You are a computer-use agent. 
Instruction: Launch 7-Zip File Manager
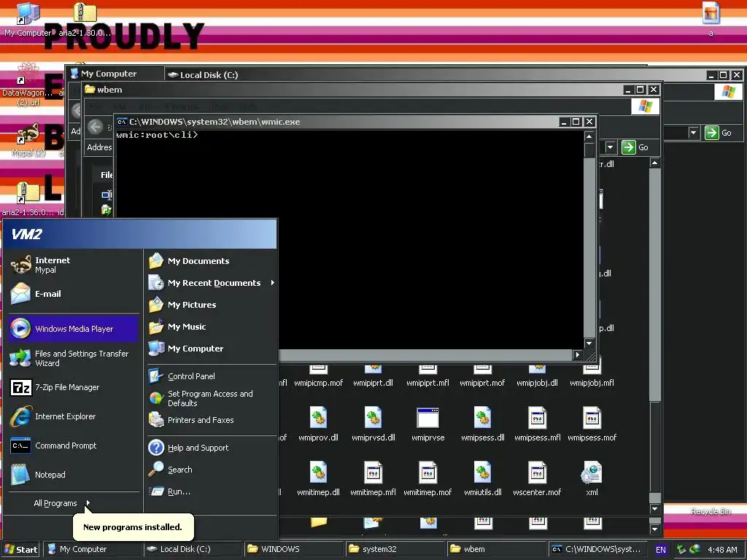(73, 387)
